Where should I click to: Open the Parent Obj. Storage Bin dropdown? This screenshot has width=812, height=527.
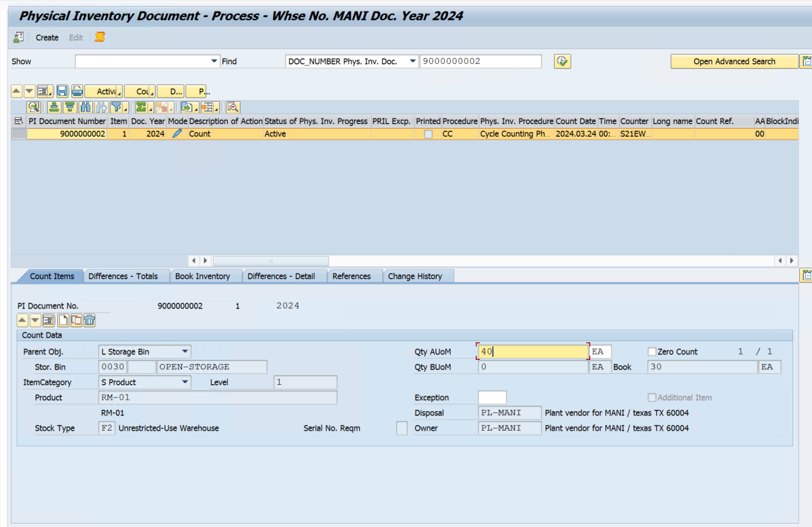[x=185, y=352]
